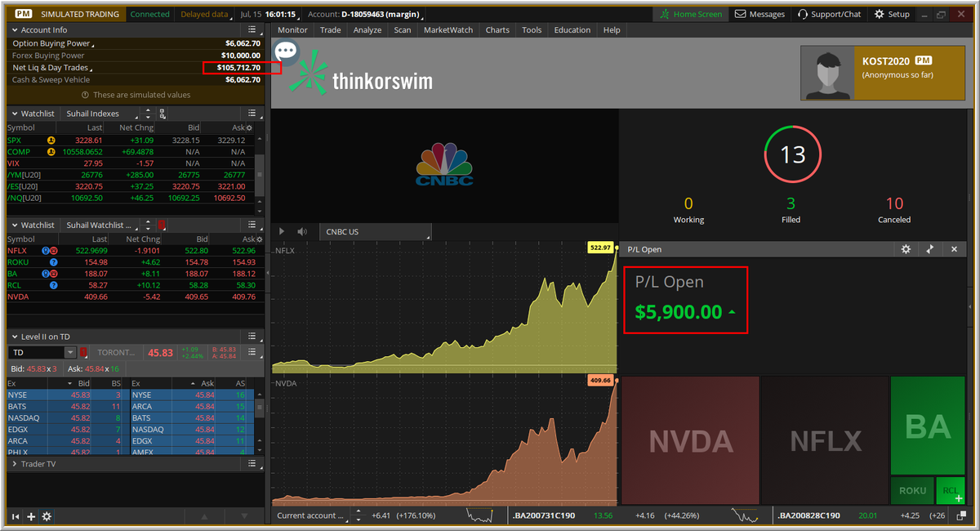Open Support/Chat
980x531 pixels.
(x=829, y=14)
